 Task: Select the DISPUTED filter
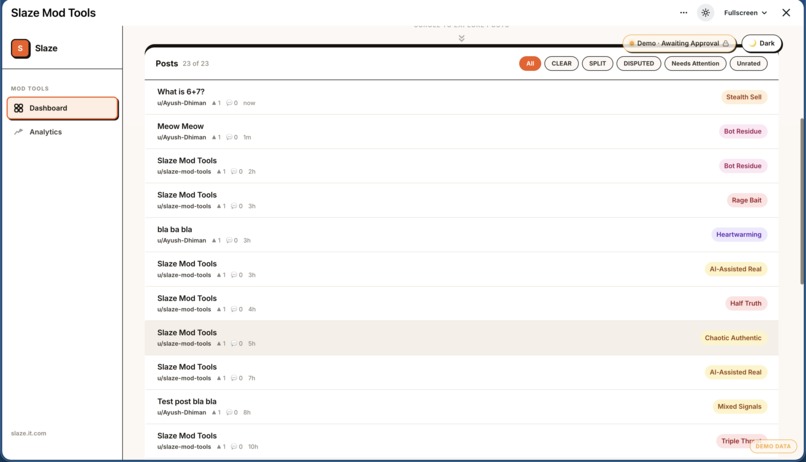coord(638,64)
